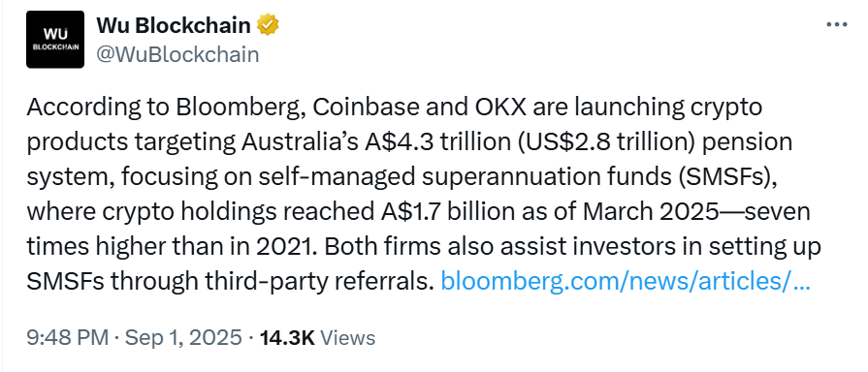Open the 14.3K view count
Image resolution: width=868 pixels, height=372 pixels.
tap(287, 338)
